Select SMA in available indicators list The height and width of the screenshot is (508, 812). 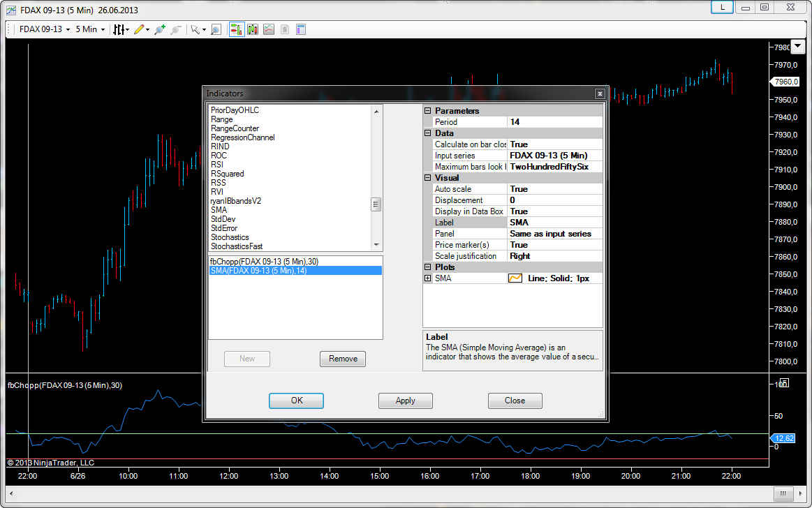(219, 210)
